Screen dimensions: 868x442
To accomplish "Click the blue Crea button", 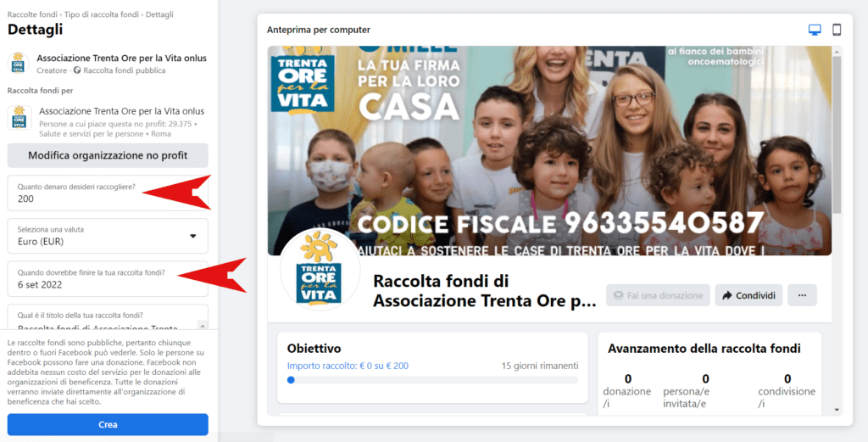I will pyautogui.click(x=108, y=425).
